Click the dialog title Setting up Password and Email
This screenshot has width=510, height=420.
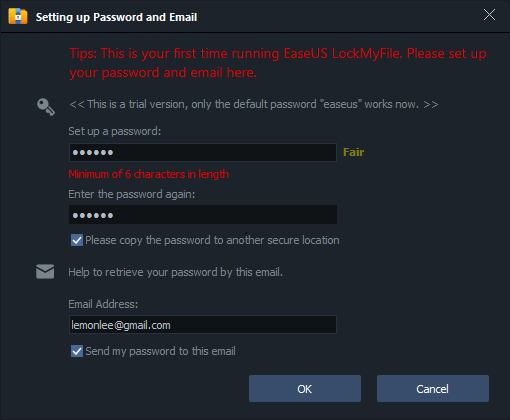pyautogui.click(x=116, y=17)
